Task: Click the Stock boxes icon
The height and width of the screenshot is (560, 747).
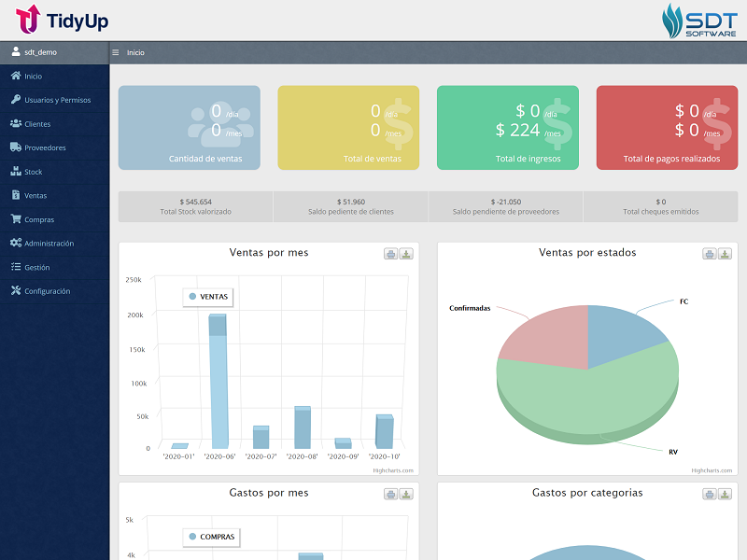Action: coord(16,171)
